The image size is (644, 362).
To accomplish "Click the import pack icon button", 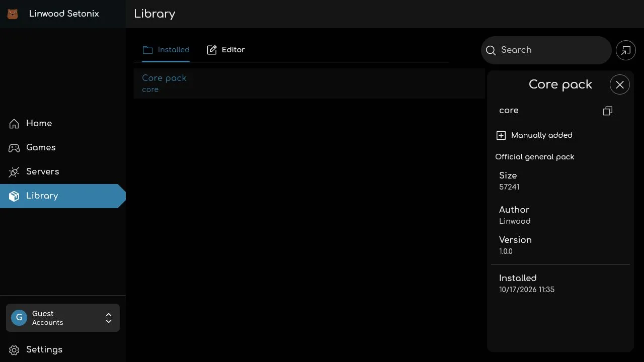I will click(626, 50).
